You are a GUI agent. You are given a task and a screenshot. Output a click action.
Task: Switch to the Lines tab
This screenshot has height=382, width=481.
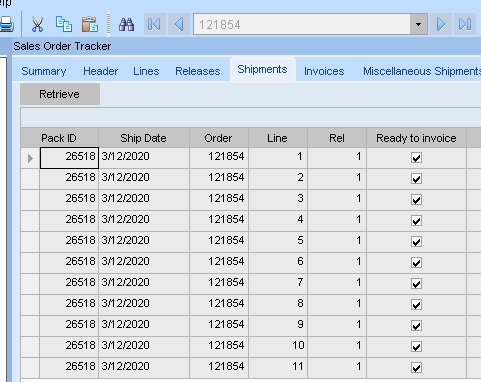pos(146,71)
